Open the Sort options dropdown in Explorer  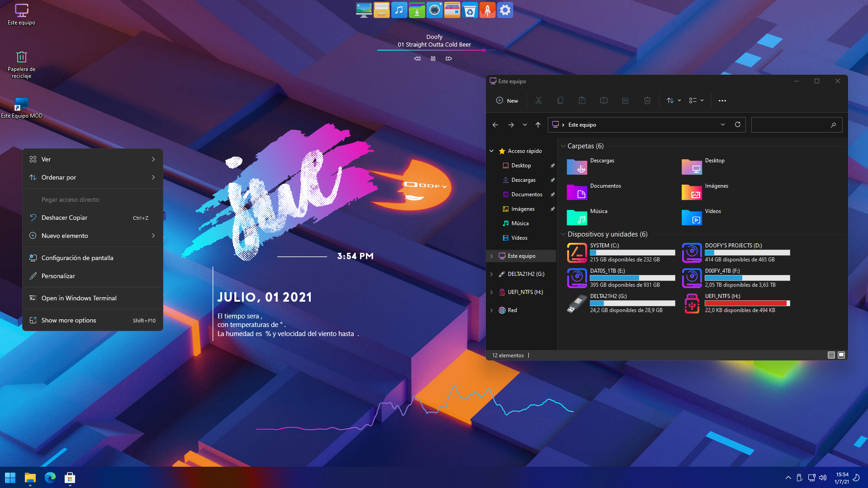tap(674, 100)
